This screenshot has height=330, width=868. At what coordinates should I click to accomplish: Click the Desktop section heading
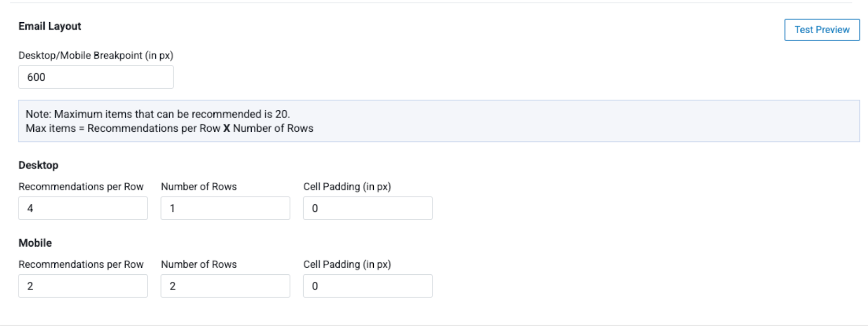[39, 165]
